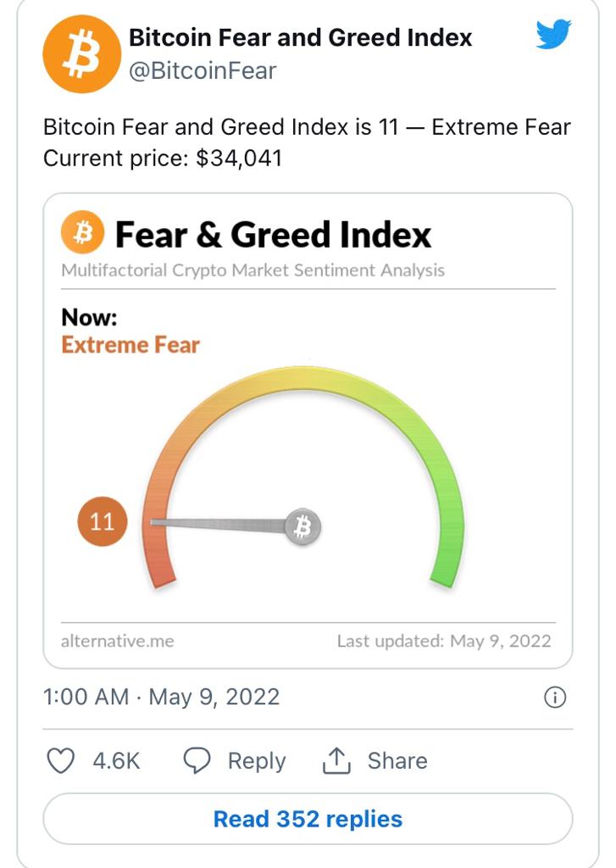Click the small Bitcoin logo beside Fear & Greed title

click(x=82, y=233)
